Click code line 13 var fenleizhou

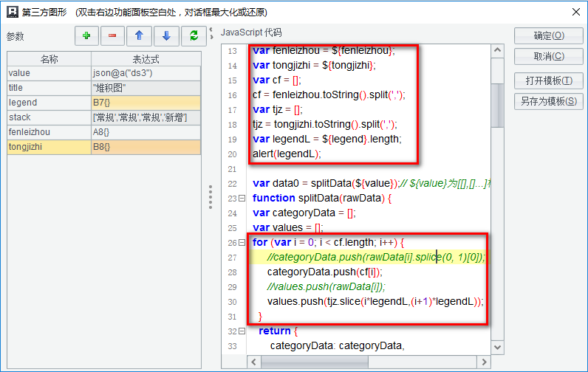(324, 51)
